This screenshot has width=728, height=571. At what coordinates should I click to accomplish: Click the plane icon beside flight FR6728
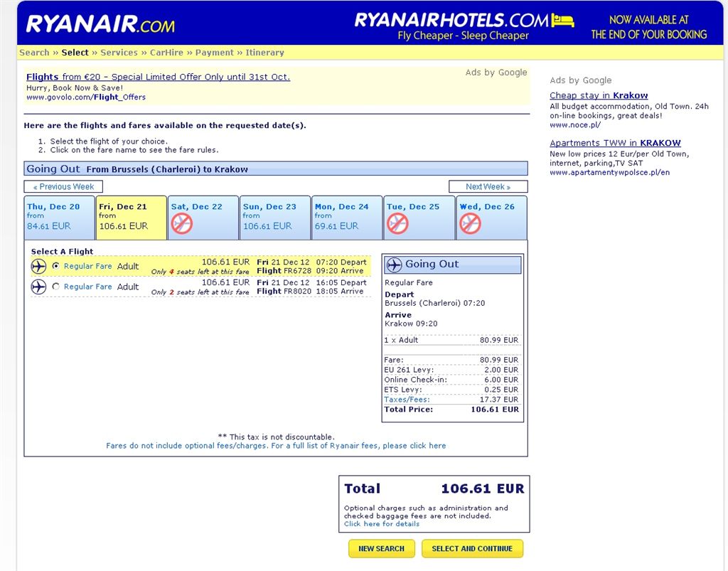coord(38,267)
